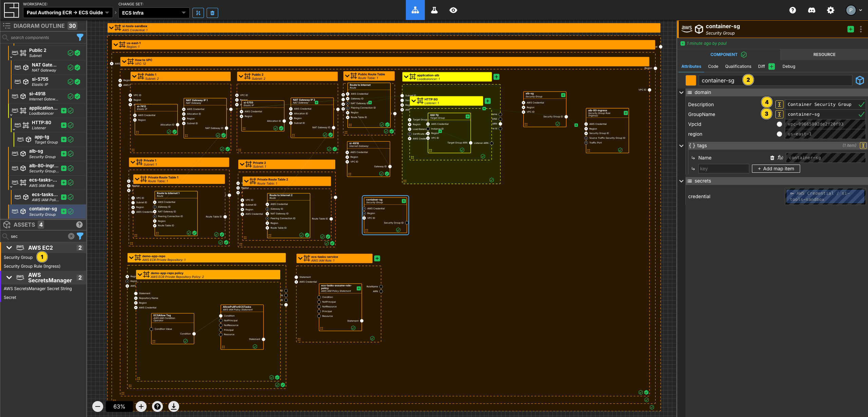Toggle the VpcId socket indicator
The height and width of the screenshot is (417, 868).
coord(779,124)
